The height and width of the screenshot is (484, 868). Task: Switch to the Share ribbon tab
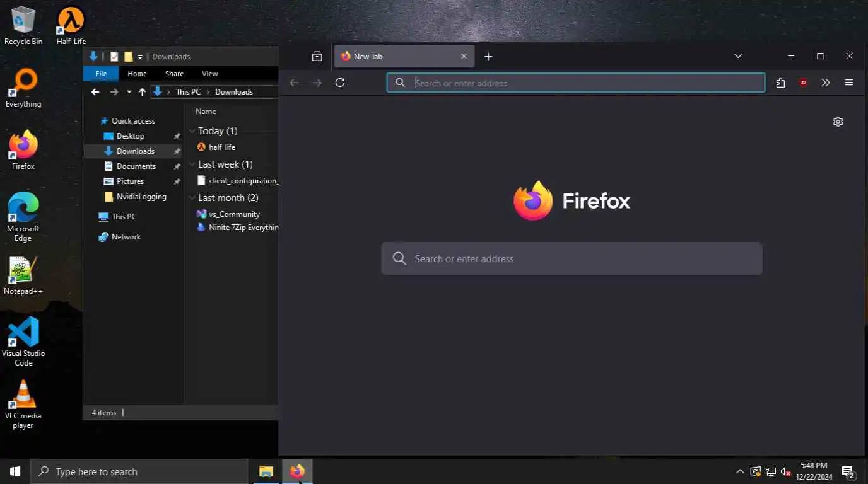(174, 74)
